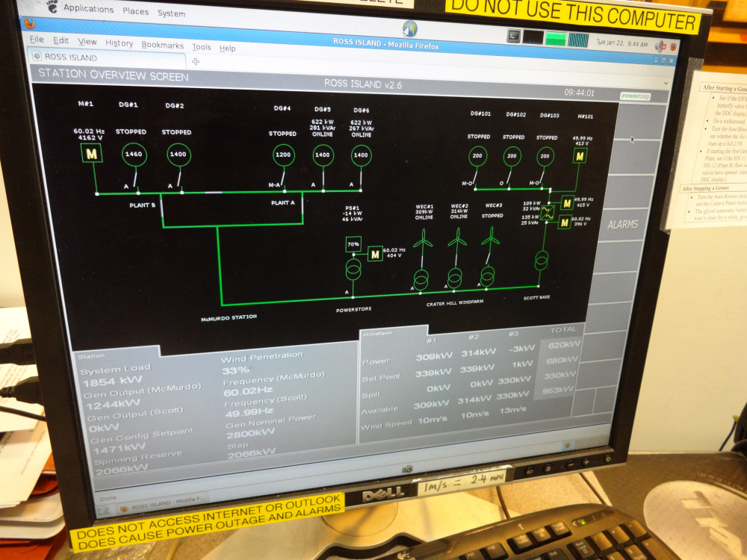Viewport: 747px width, 560px height.
Task: Toggle DG#6 breaker switch
Action: tap(361, 179)
